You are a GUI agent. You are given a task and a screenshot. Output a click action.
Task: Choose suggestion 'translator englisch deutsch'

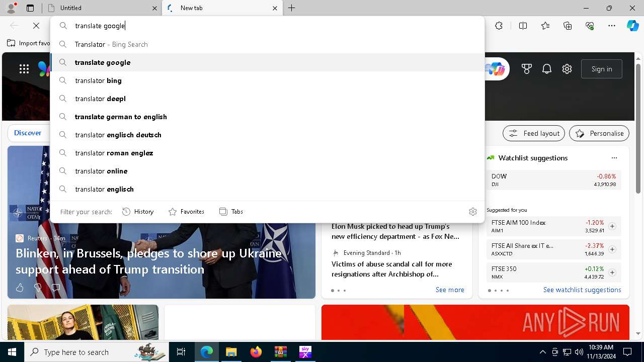[x=267, y=135]
